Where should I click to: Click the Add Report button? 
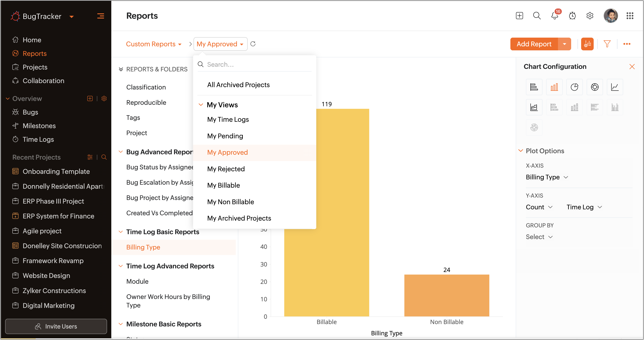click(x=534, y=44)
